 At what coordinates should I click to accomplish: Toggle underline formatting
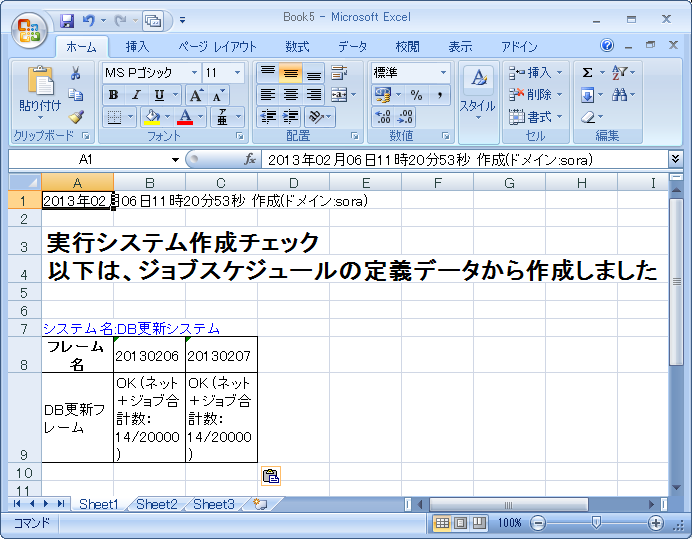tap(159, 94)
